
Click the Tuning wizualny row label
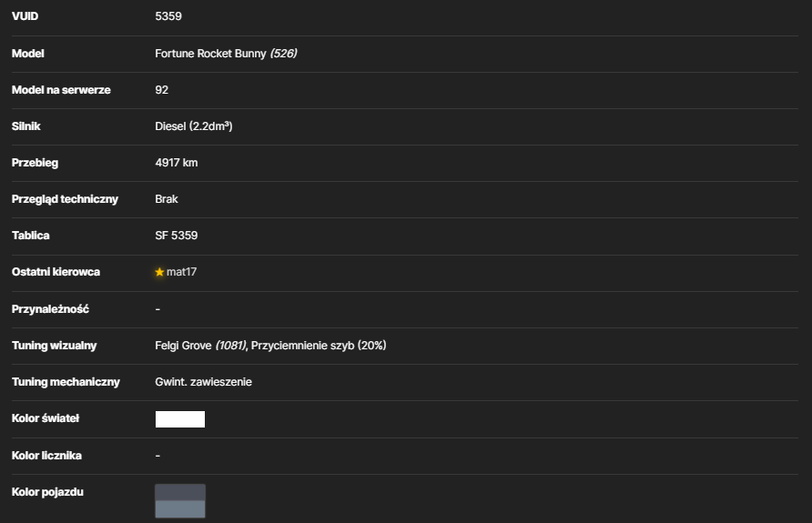click(55, 346)
